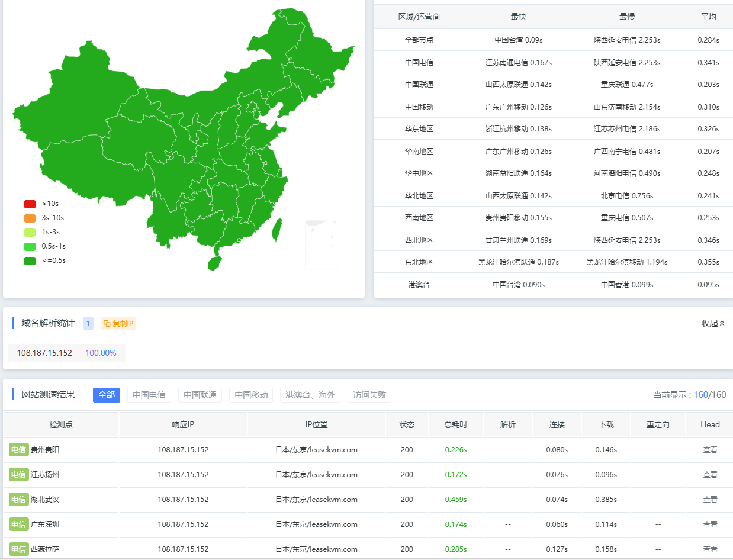Click IP address 108.187.15.152 in 域名解析统计
The width and height of the screenshot is (733, 560).
coord(44,353)
